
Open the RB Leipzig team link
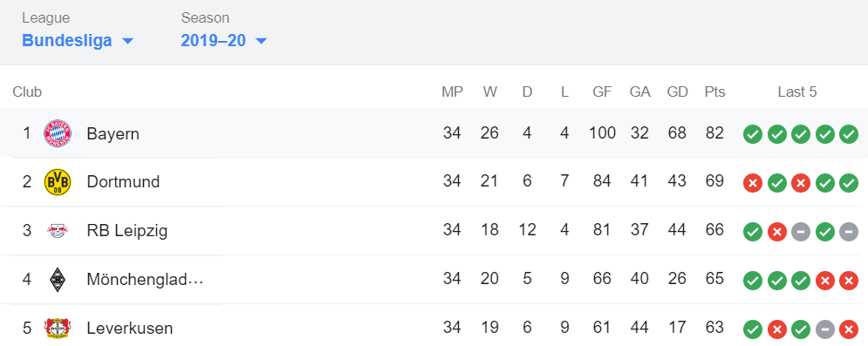click(126, 230)
